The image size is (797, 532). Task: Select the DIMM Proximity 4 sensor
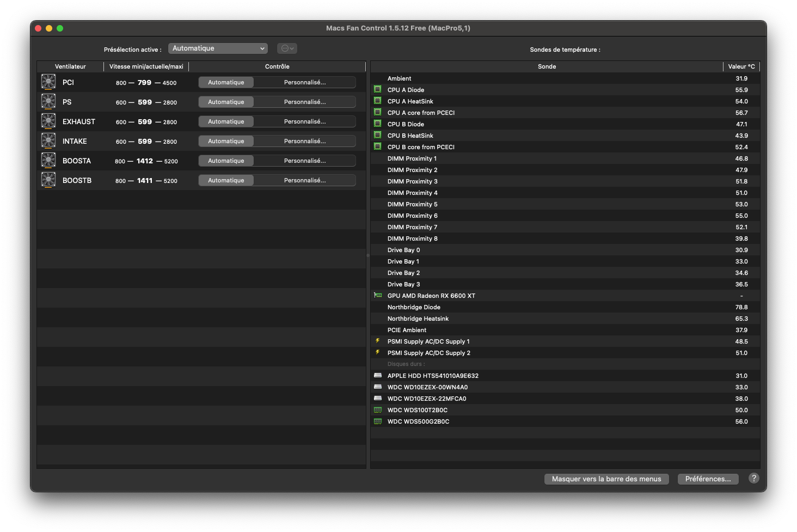coord(565,193)
